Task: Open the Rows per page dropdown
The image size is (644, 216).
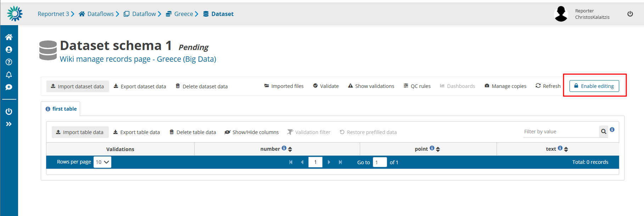Action: coord(102,162)
